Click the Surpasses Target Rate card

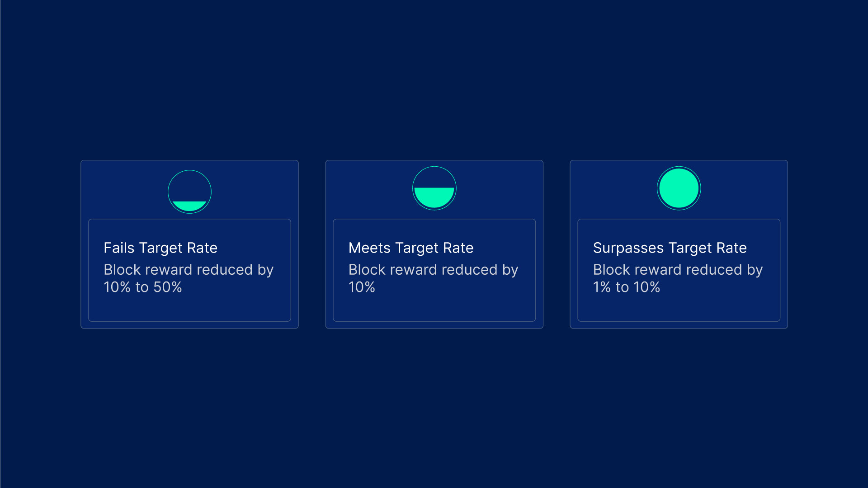(679, 244)
